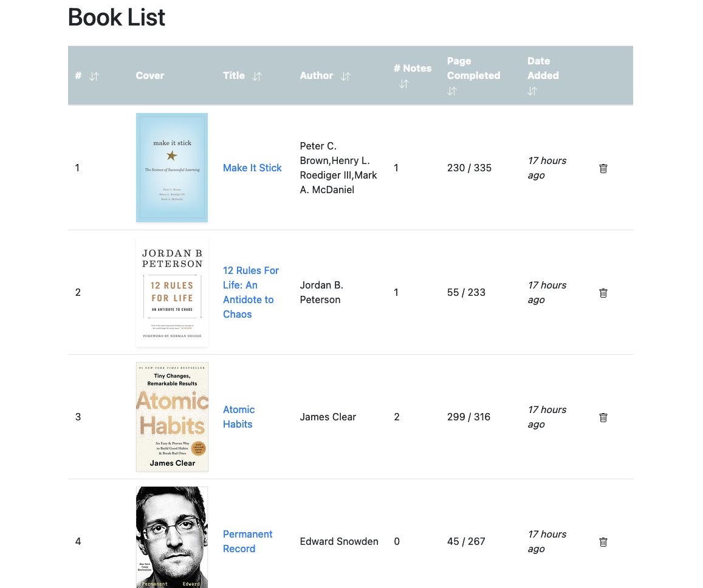Viewport: 703px width, 588px height.
Task: Click the Cover column header
Action: point(150,76)
